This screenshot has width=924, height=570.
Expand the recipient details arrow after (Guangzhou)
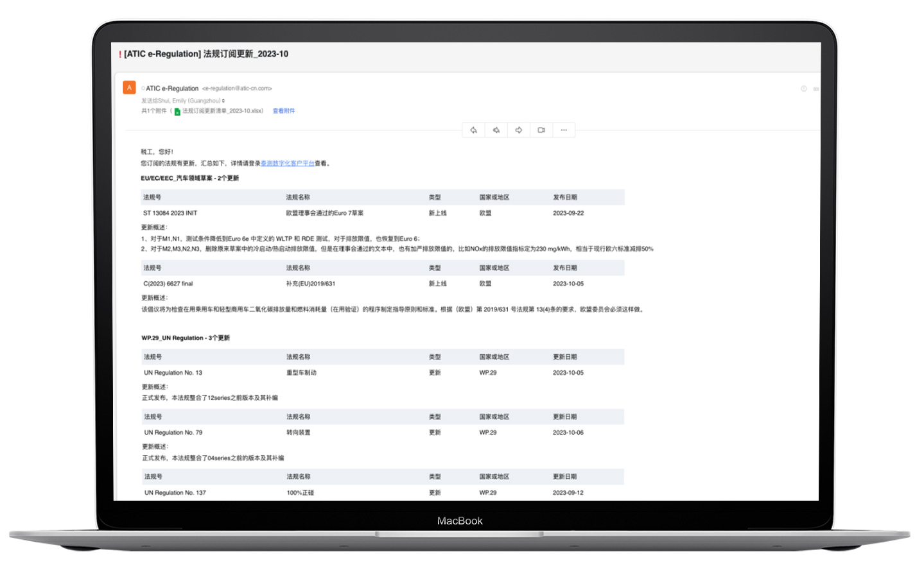(223, 101)
